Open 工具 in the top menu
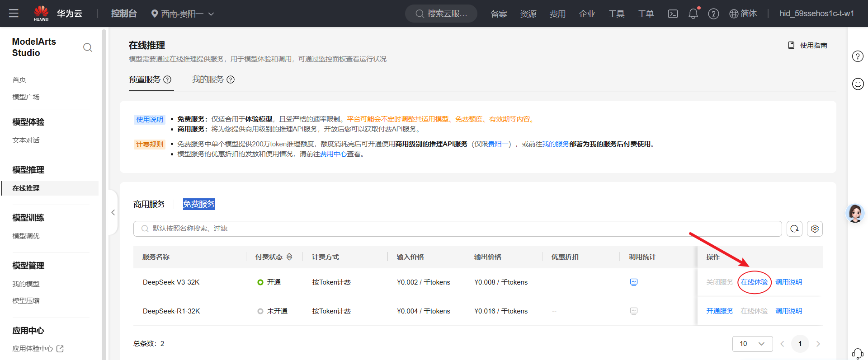The height and width of the screenshot is (360, 868). (616, 14)
